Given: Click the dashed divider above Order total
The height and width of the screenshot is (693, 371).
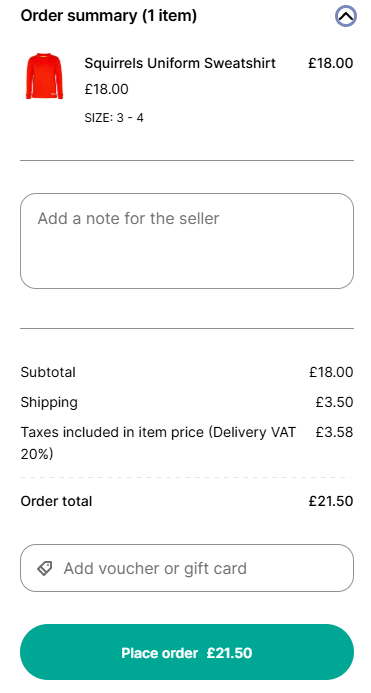Looking at the screenshot, I should pos(187,477).
